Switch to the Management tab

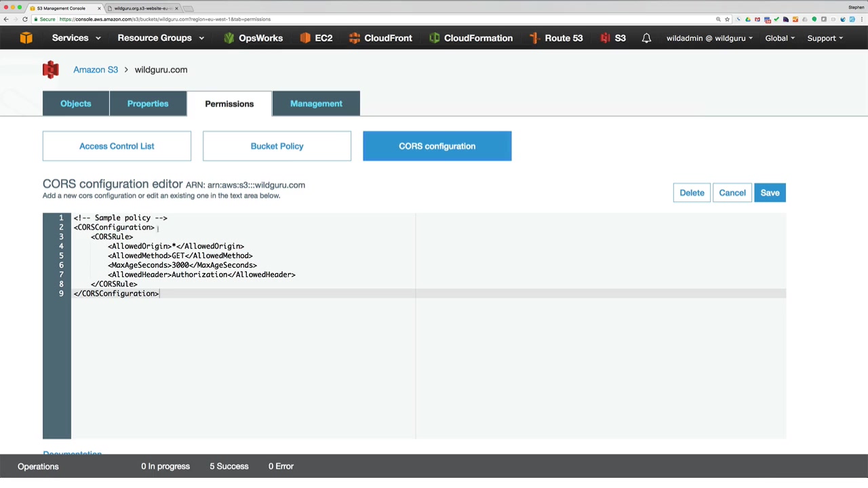(x=316, y=104)
